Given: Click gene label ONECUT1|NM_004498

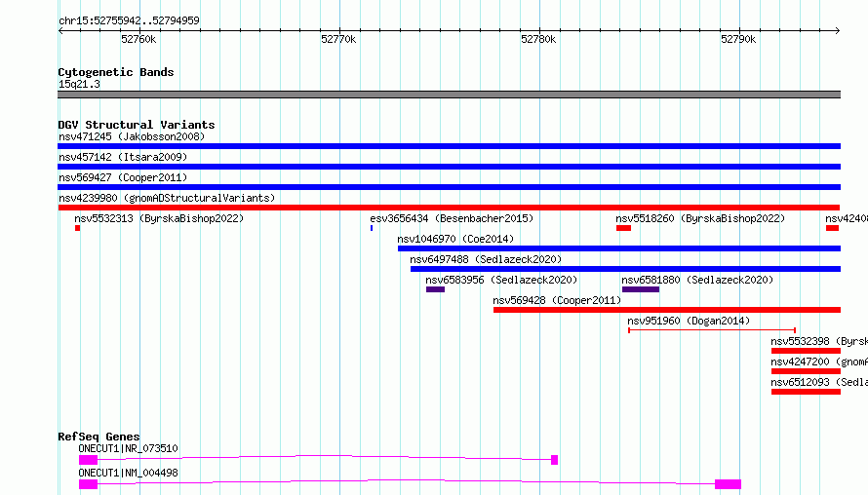Looking at the screenshot, I should coord(128,473).
